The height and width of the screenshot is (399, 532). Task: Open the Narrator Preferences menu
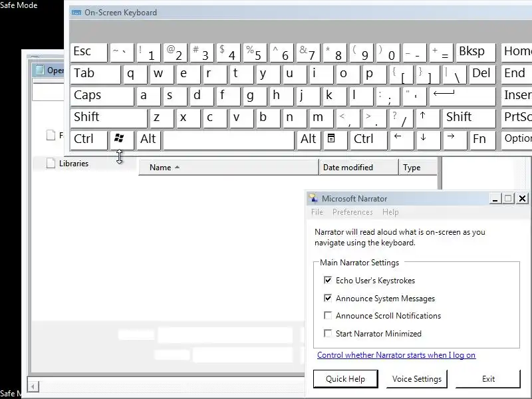(352, 212)
